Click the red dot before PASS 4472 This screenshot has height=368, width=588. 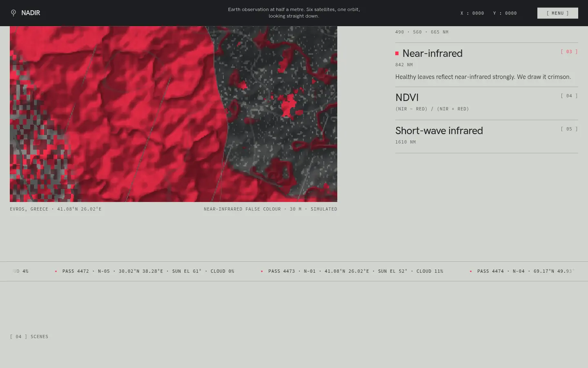(56, 271)
